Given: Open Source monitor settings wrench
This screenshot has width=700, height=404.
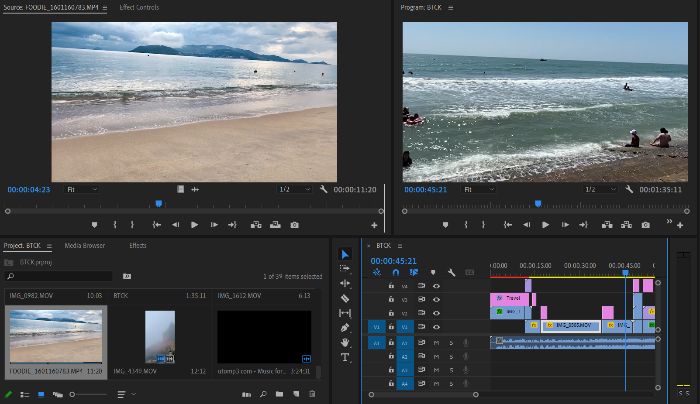Looking at the screenshot, I should (x=324, y=189).
